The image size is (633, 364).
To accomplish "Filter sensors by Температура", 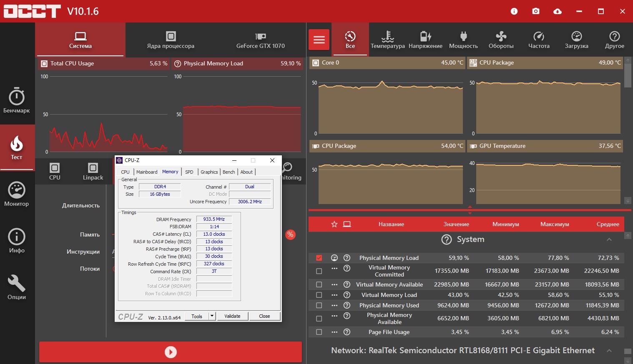I will point(388,40).
